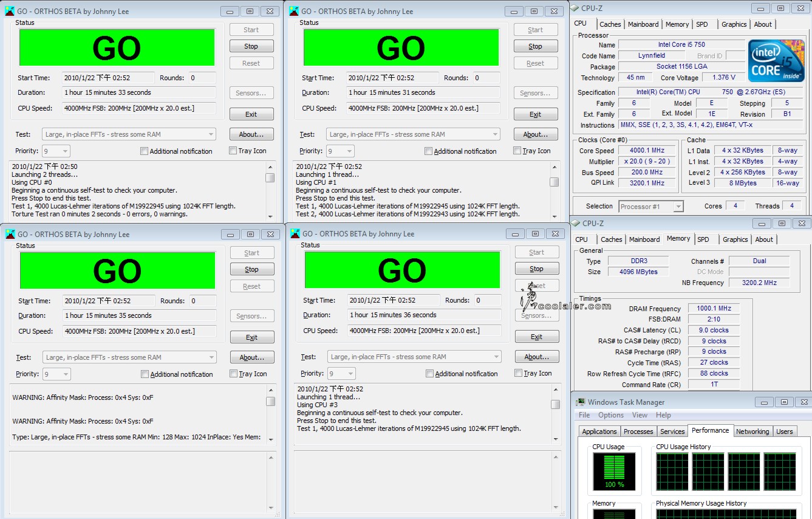
Task: Open the File menu in Task Manager
Action: tap(584, 415)
